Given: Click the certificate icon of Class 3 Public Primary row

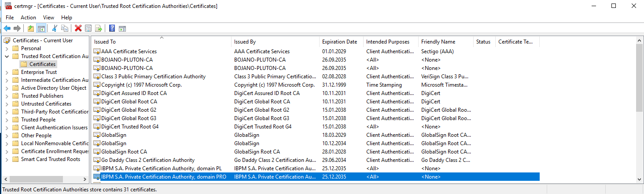Looking at the screenshot, I should click(97, 77).
